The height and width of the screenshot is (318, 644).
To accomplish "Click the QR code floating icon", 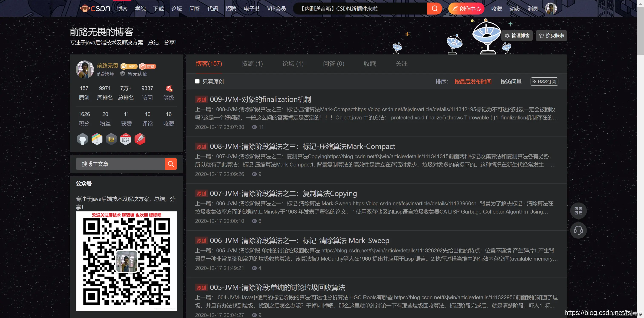I will coord(578,211).
